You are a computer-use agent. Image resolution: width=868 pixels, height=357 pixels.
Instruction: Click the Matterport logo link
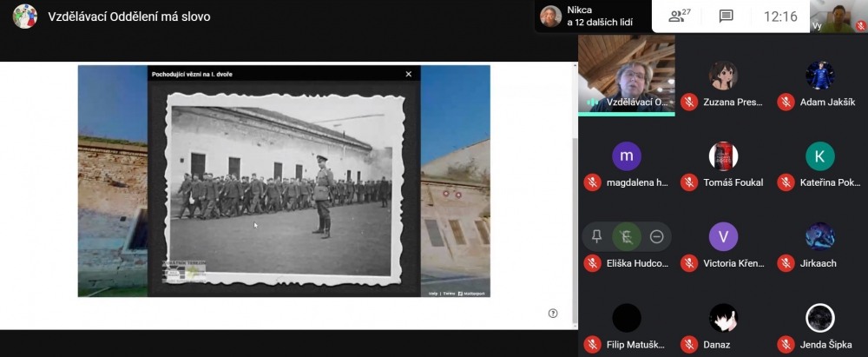click(471, 294)
